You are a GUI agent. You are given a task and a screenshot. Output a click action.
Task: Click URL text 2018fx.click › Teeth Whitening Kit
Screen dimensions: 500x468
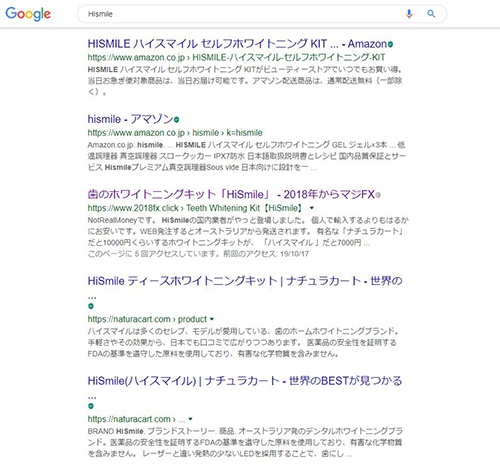(196, 208)
